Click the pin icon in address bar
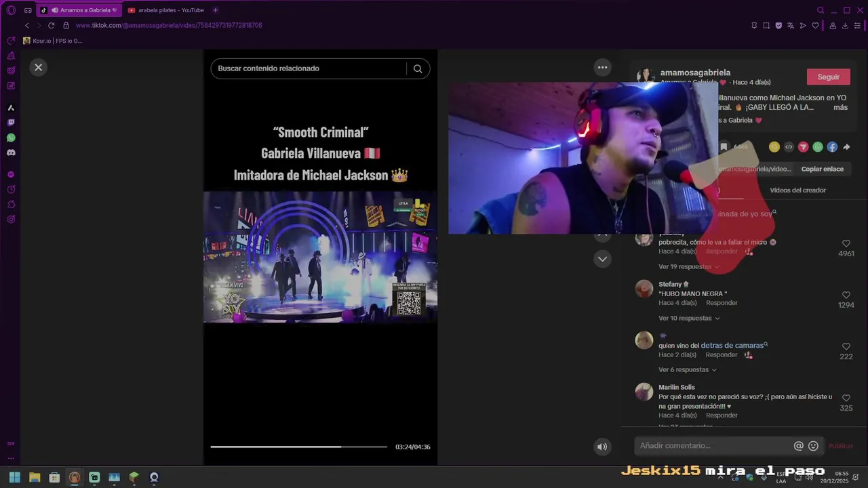This screenshot has width=868, height=488. (x=754, y=26)
